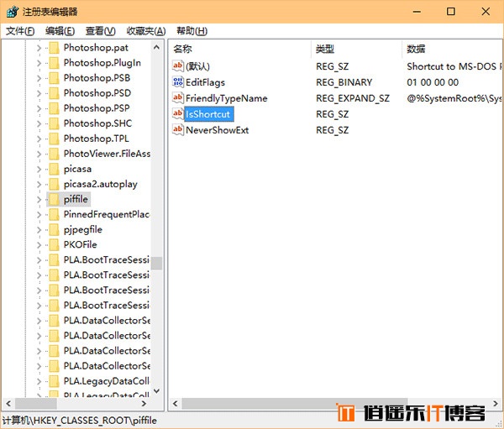Select the IsShortcut value name
This screenshot has width=504, height=429.
208,114
